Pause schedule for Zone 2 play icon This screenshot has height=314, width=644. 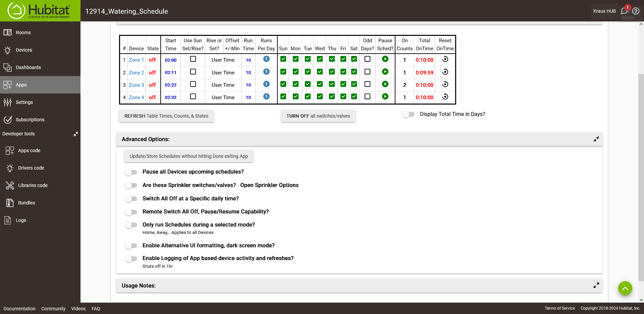tap(385, 72)
